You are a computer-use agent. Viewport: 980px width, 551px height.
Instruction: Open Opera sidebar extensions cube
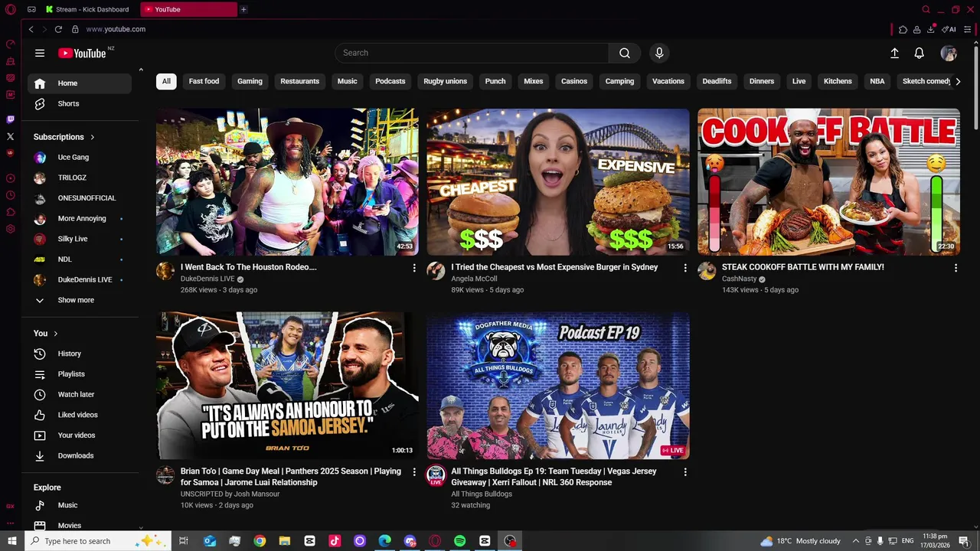click(x=10, y=212)
